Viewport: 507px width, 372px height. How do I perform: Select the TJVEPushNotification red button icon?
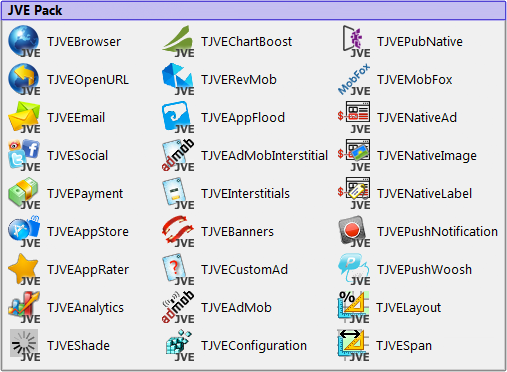point(354,231)
